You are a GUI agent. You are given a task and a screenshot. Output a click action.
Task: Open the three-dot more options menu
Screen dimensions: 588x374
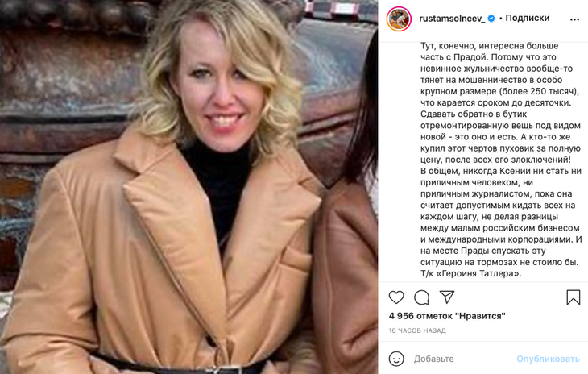[574, 19]
